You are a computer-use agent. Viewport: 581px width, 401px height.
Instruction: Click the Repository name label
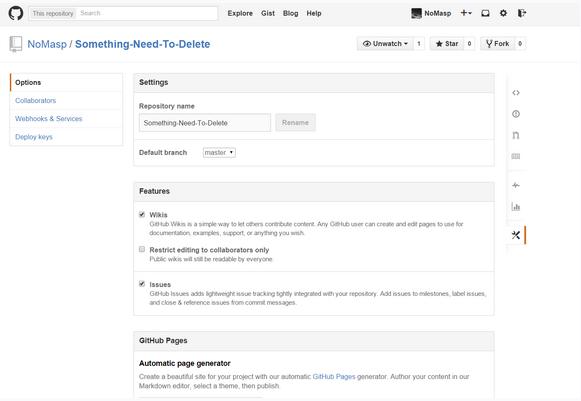point(167,106)
